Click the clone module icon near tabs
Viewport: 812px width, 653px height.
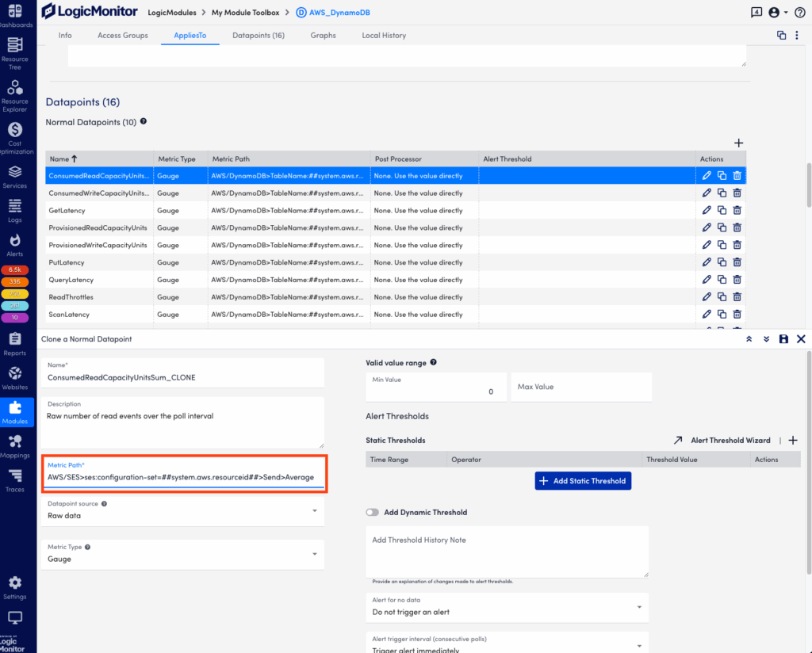(781, 35)
